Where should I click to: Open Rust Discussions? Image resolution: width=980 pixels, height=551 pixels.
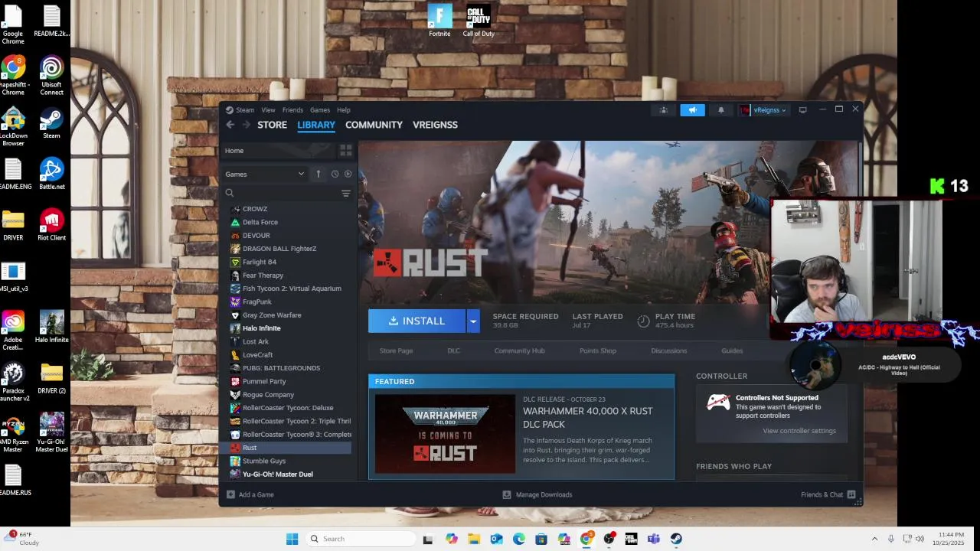(669, 350)
